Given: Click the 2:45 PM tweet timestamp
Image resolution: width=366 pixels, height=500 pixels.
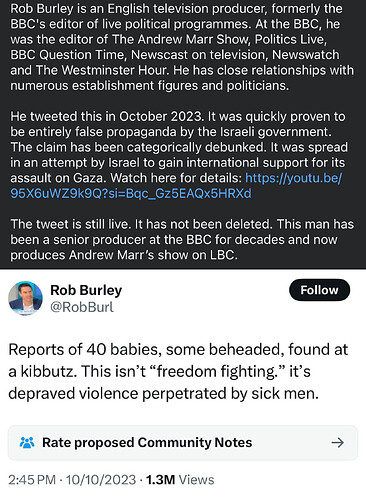Looking at the screenshot, I should [x=32, y=480].
